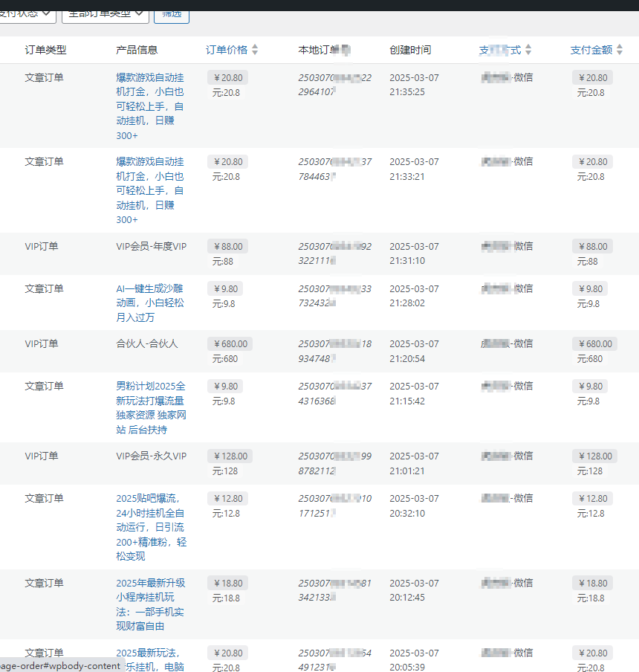
Task: Sort by the 订单价格 column arrows
Action: (x=255, y=50)
